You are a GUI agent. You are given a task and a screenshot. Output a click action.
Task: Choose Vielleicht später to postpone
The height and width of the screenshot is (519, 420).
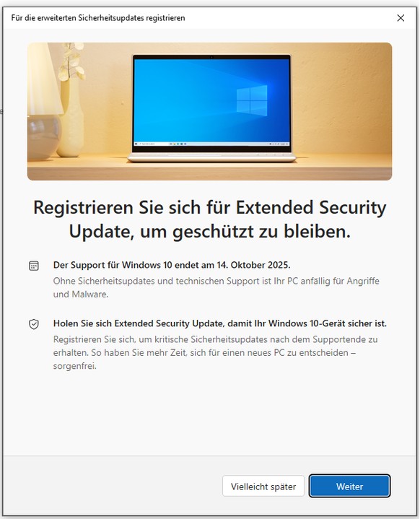click(263, 486)
